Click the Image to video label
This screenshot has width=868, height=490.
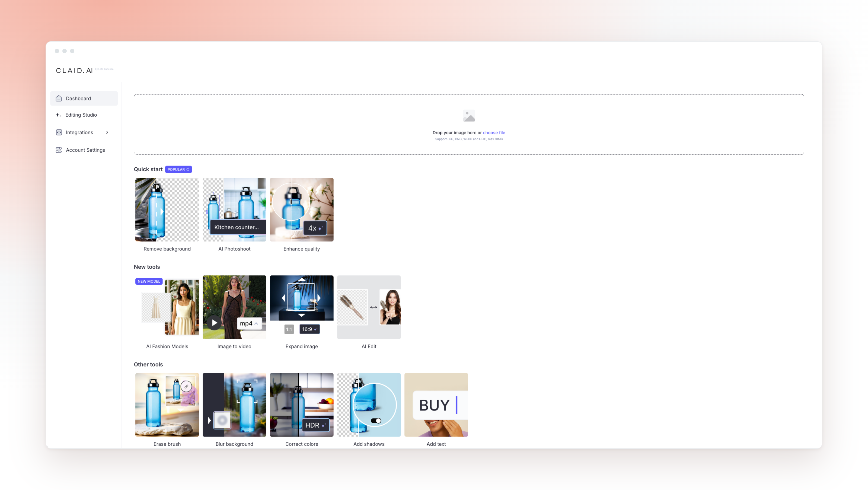(x=234, y=346)
